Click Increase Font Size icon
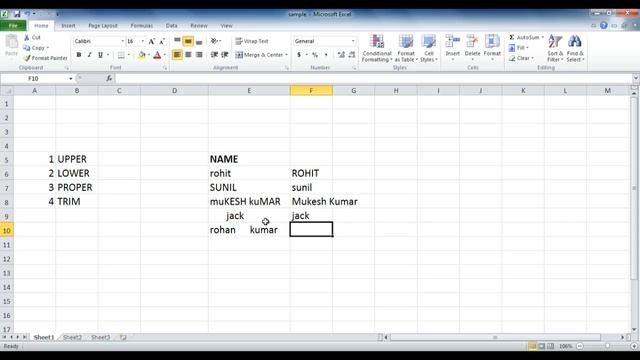 (x=152, y=41)
